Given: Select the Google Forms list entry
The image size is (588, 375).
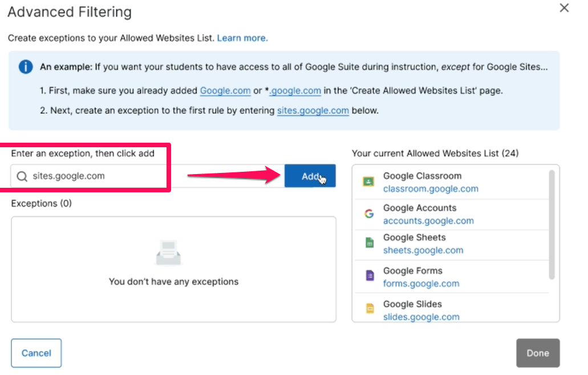Looking at the screenshot, I should coord(452,277).
